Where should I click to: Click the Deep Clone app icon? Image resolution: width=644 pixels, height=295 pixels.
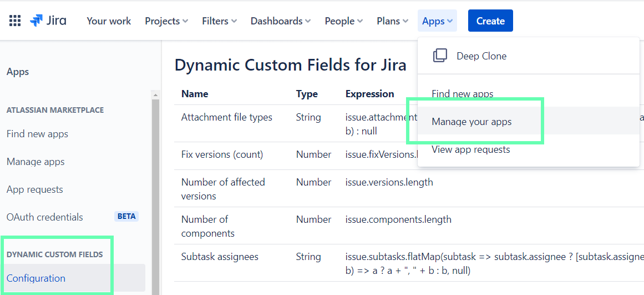point(440,56)
